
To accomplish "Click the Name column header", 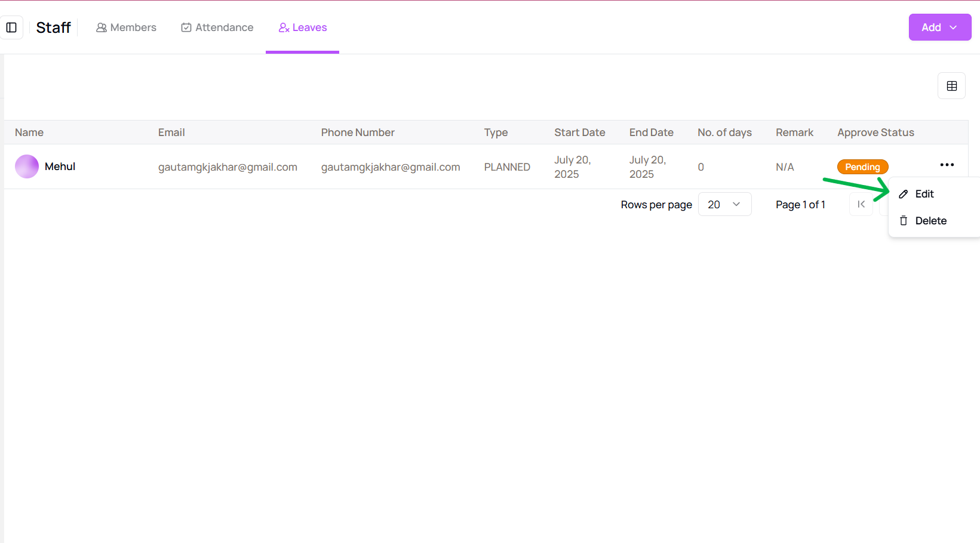I will tap(29, 132).
